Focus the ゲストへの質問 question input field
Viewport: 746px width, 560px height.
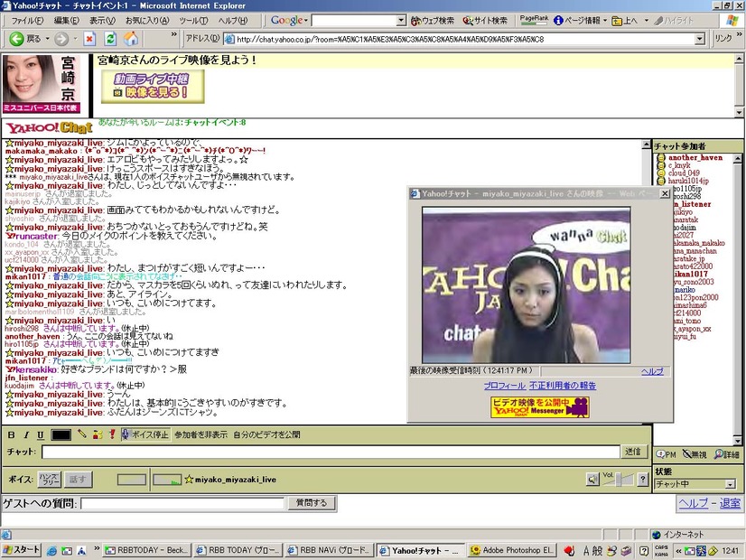pyautogui.click(x=182, y=503)
